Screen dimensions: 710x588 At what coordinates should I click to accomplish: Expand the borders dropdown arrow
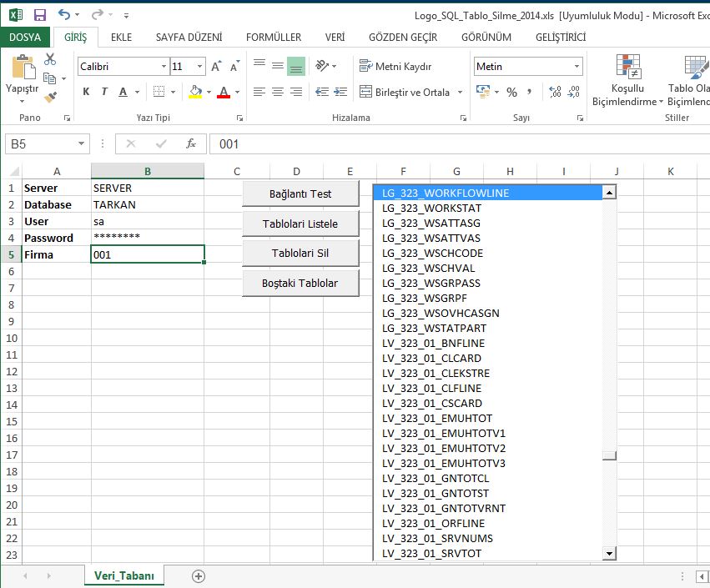pyautogui.click(x=173, y=92)
